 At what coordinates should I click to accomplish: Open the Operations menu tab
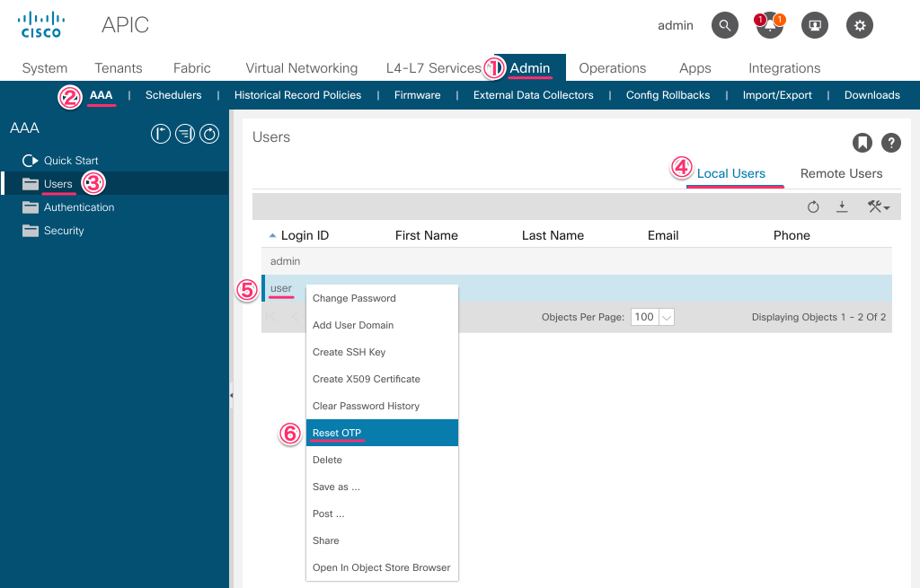613,68
